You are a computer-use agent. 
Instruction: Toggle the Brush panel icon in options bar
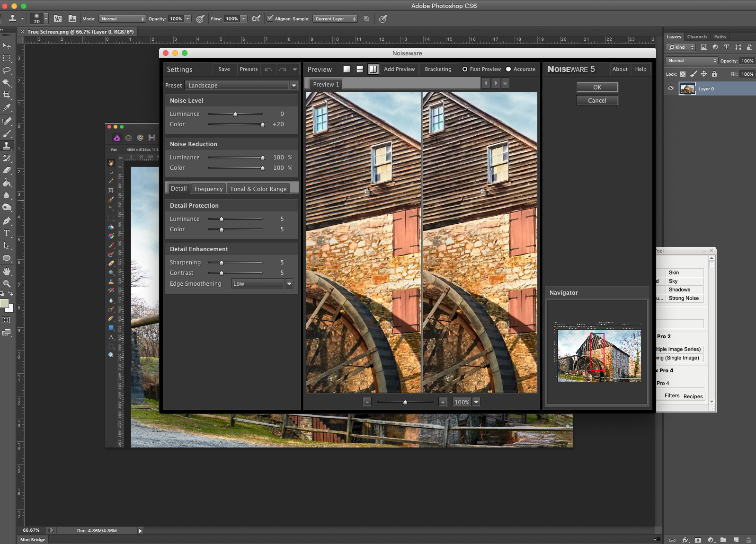click(58, 19)
